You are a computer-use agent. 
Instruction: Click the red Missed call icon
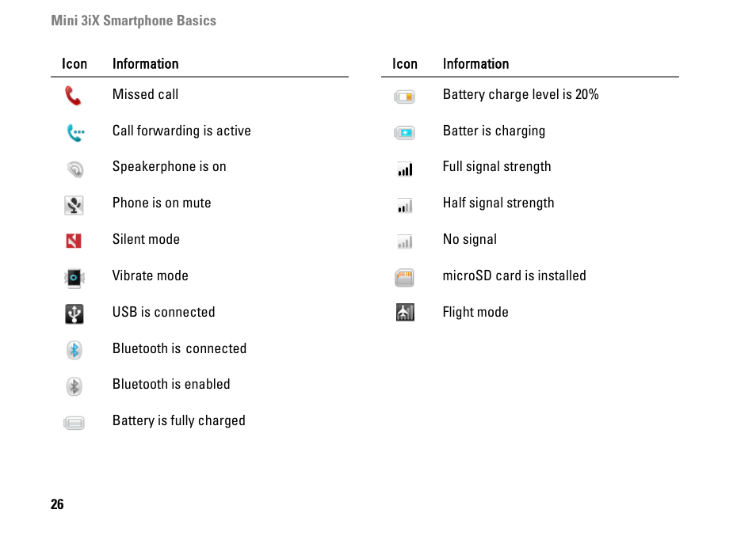tap(73, 95)
